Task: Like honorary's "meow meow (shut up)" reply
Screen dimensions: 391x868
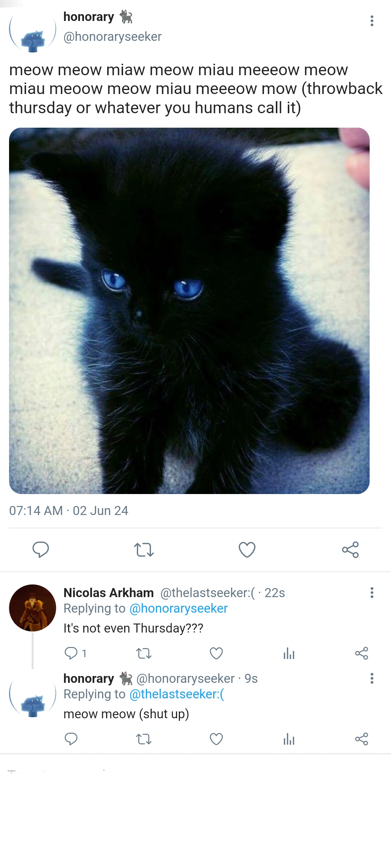Action: click(216, 739)
